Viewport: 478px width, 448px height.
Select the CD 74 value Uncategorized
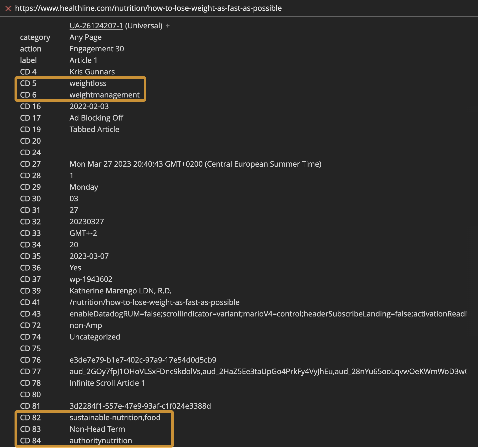(95, 337)
